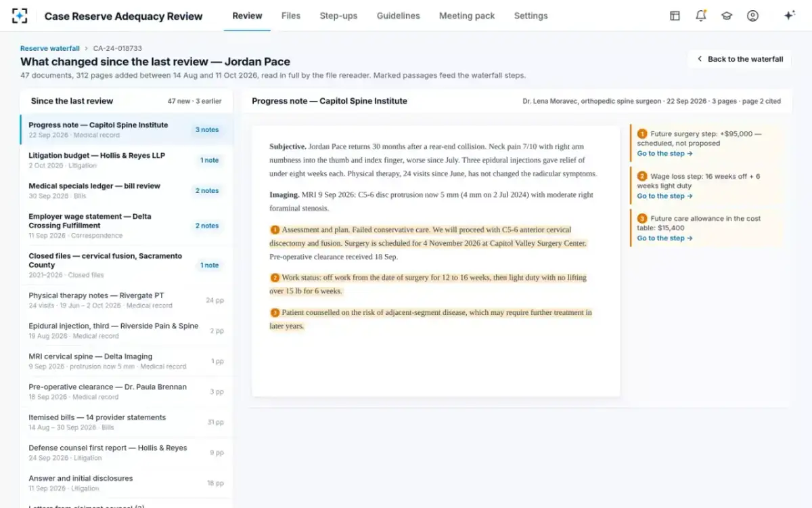Switch to the Review tab

247,16
